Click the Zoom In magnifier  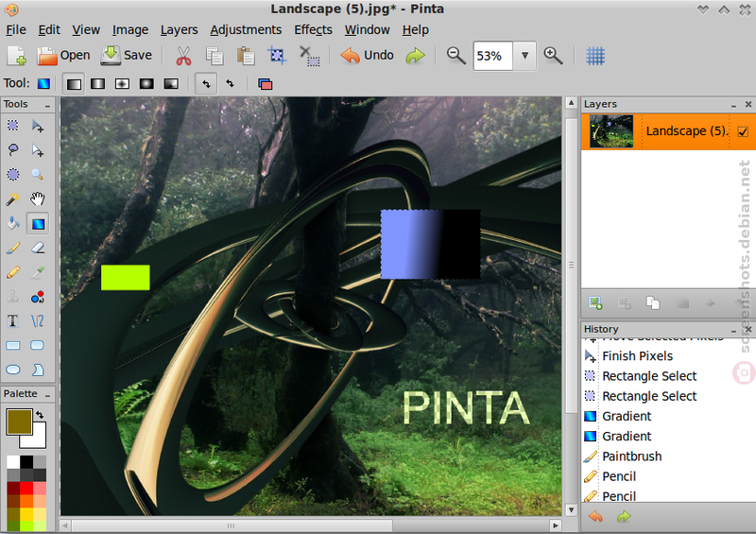tap(553, 56)
